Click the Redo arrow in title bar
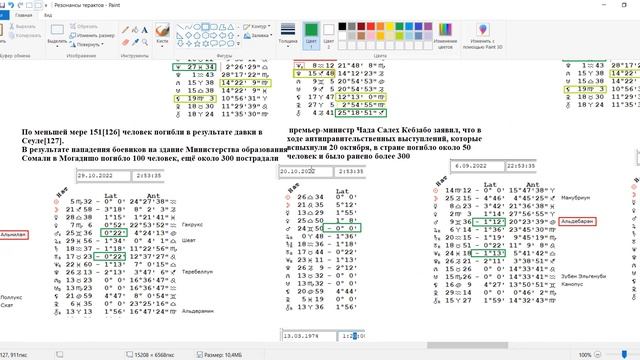Screen dimensions: 640x360 pyautogui.click(x=20, y=5)
